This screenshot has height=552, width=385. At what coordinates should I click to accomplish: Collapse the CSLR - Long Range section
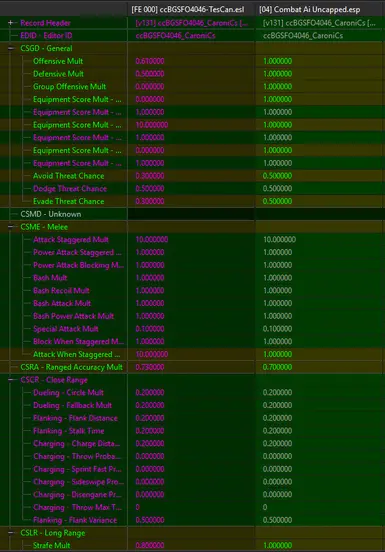coord(11,533)
